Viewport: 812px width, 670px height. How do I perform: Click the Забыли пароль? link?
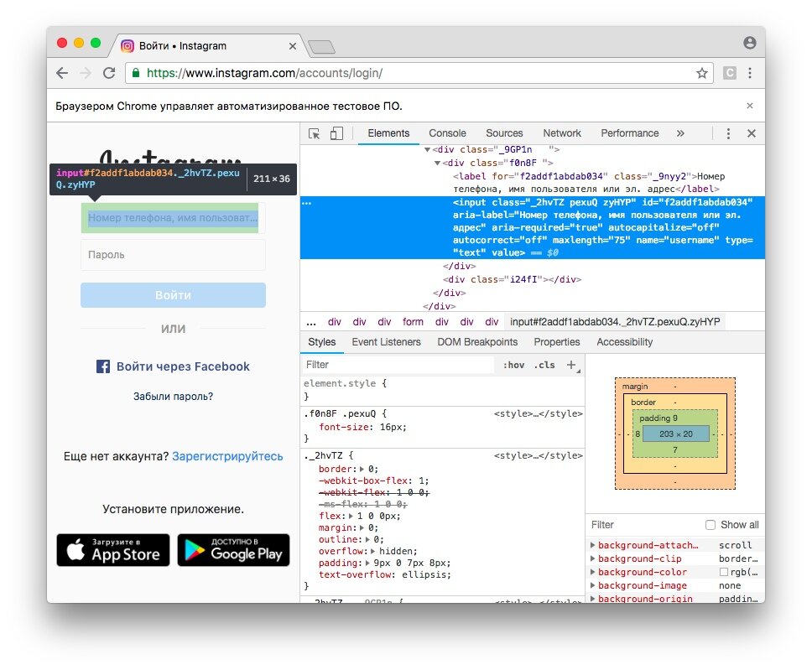click(x=173, y=397)
